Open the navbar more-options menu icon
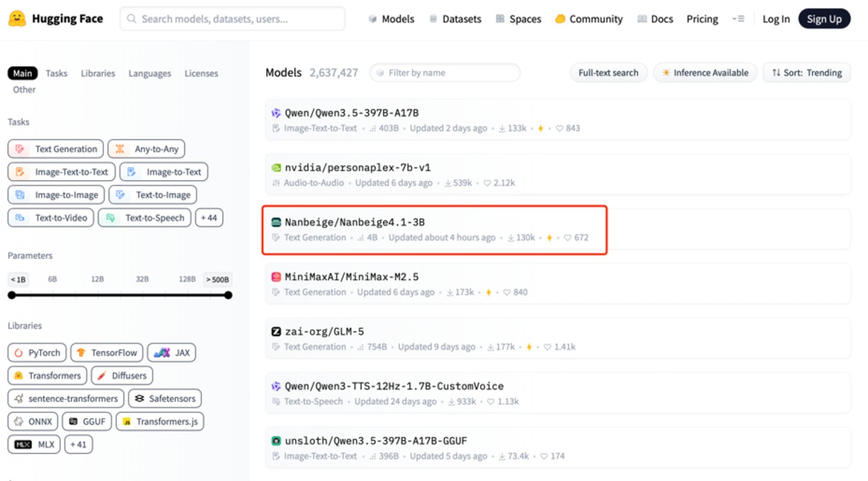Viewport: 868px width, 481px height. (738, 19)
